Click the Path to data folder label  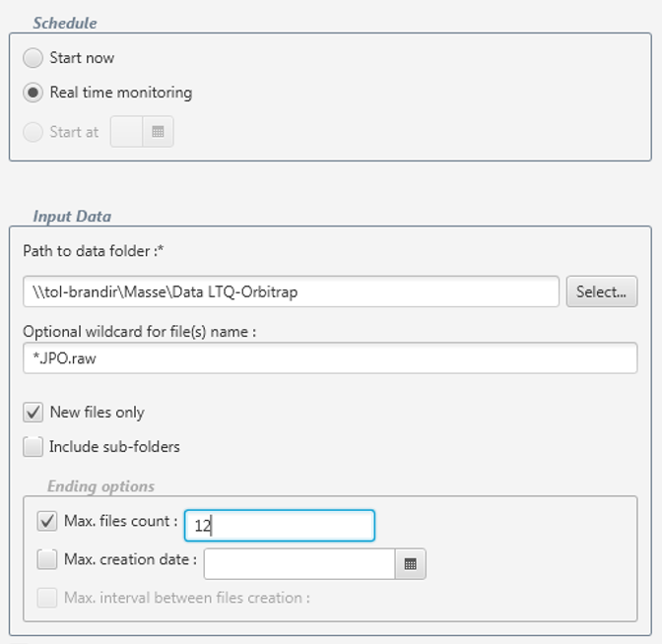click(93, 251)
